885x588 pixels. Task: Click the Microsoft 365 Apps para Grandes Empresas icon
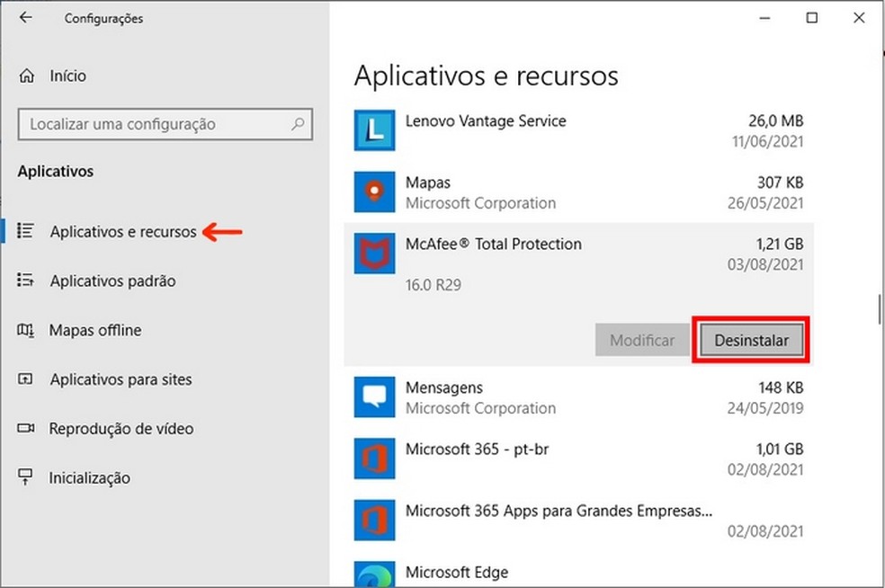point(374,520)
